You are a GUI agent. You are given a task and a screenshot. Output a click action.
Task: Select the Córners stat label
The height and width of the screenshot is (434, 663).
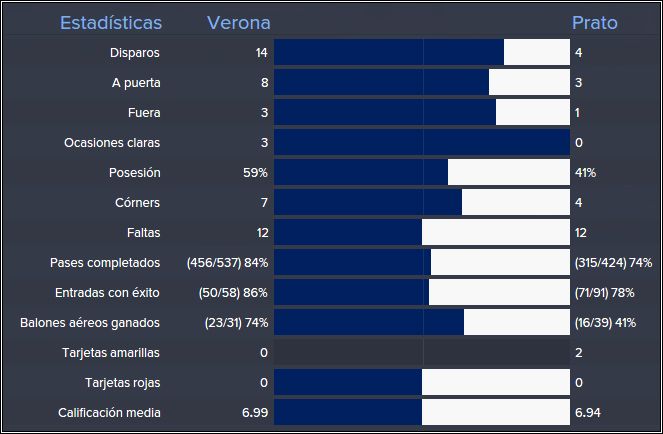tap(137, 203)
